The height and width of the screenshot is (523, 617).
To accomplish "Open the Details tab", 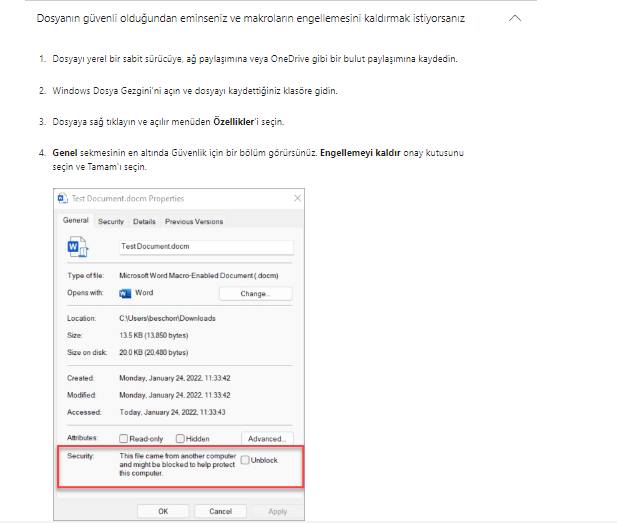I will pos(144,221).
